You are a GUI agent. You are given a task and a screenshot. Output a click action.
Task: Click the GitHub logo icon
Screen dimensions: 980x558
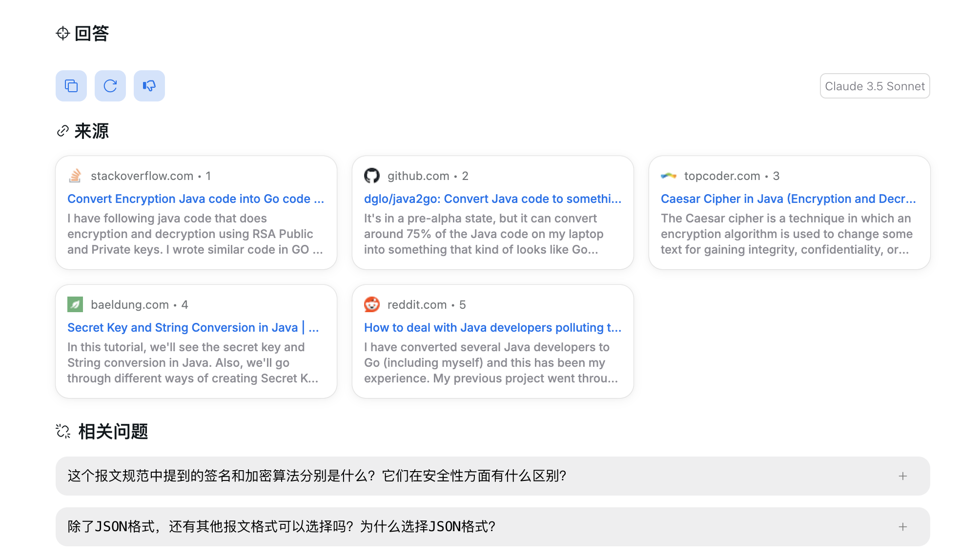[372, 176]
